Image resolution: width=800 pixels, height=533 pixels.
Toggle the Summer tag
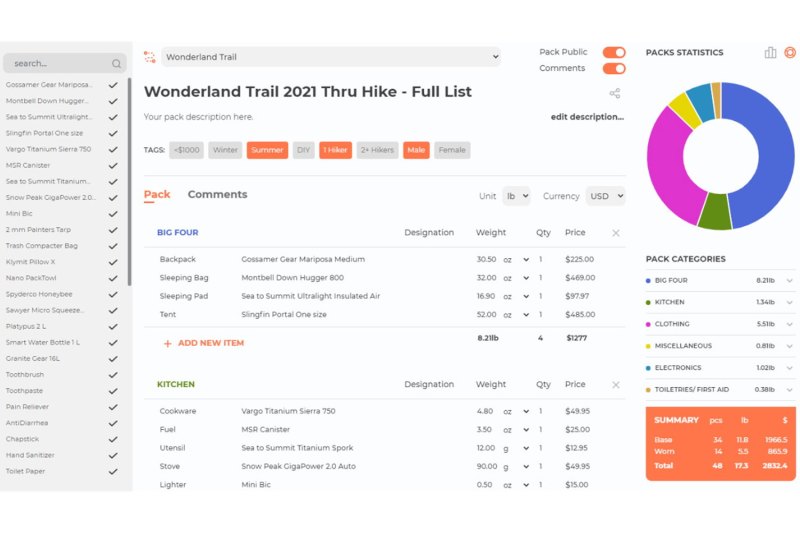click(267, 150)
